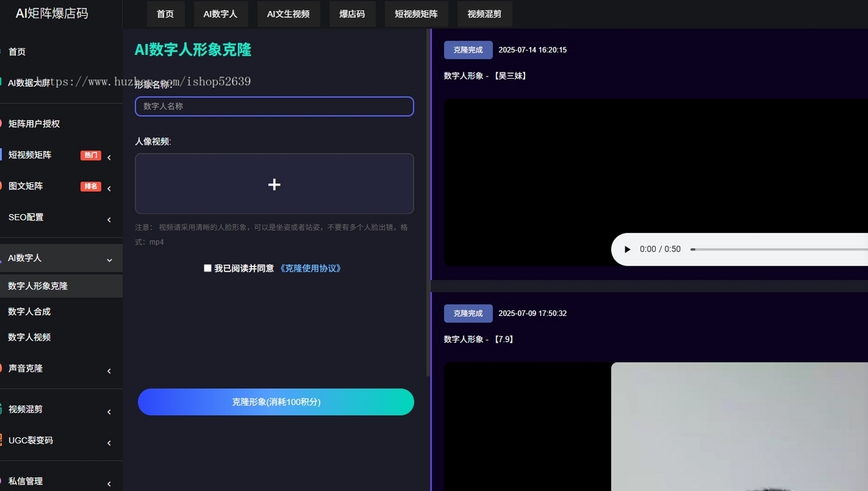The height and width of the screenshot is (491, 868).
Task: Open the 短视频矩阵 top tab
Action: click(417, 14)
